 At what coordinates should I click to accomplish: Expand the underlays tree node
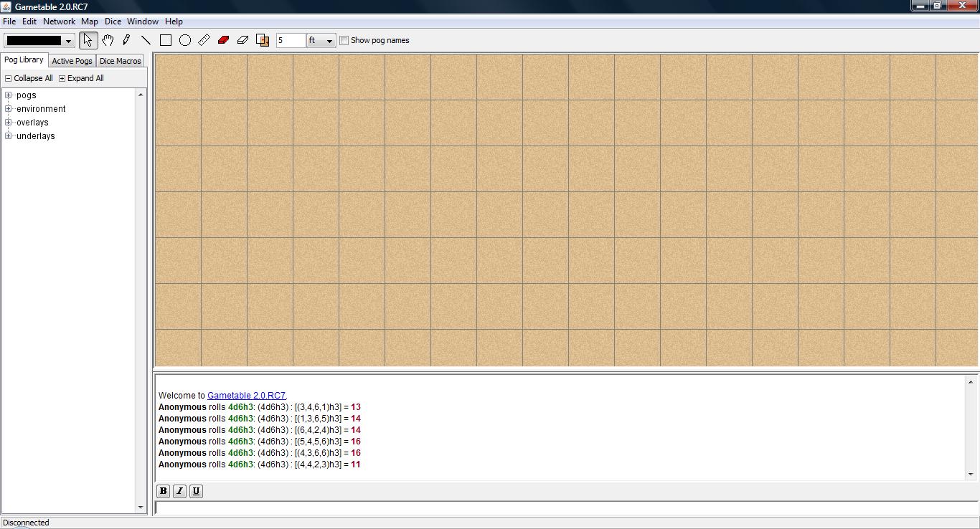pos(9,136)
